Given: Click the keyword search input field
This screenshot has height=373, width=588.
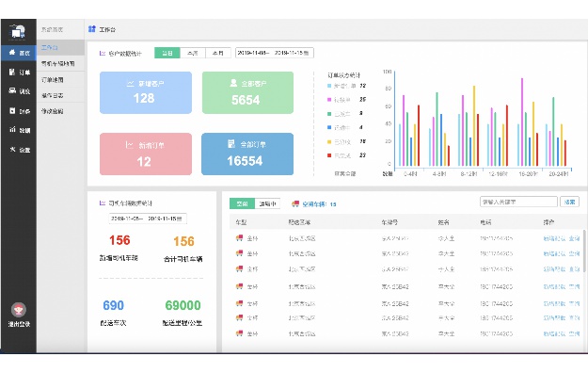Looking at the screenshot, I should (x=518, y=202).
